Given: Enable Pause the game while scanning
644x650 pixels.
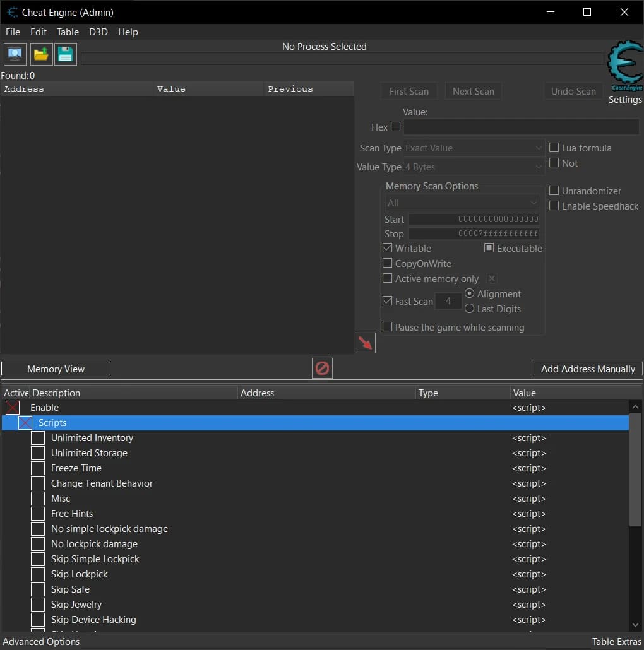Looking at the screenshot, I should [387, 327].
